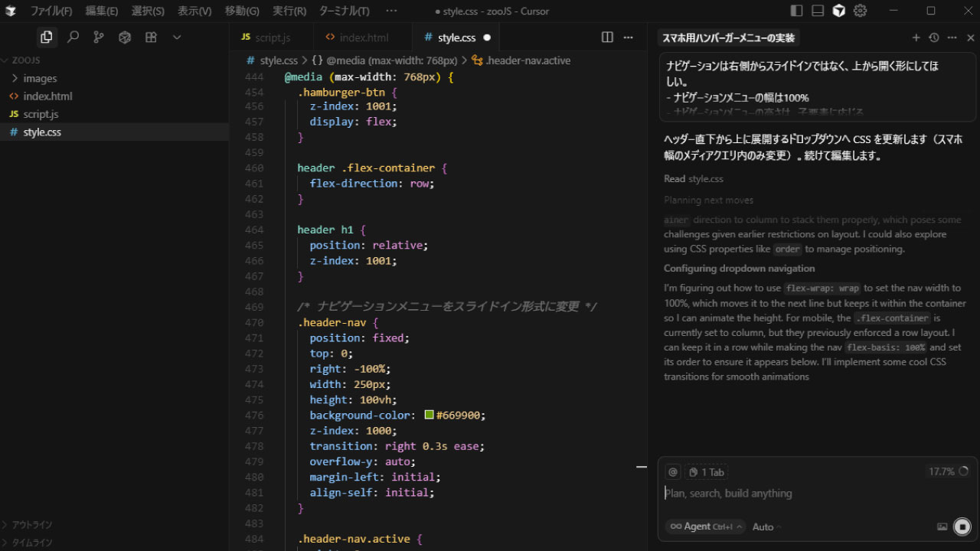The image size is (980, 551).
Task: Select the style.css editor tab
Action: pos(456,37)
